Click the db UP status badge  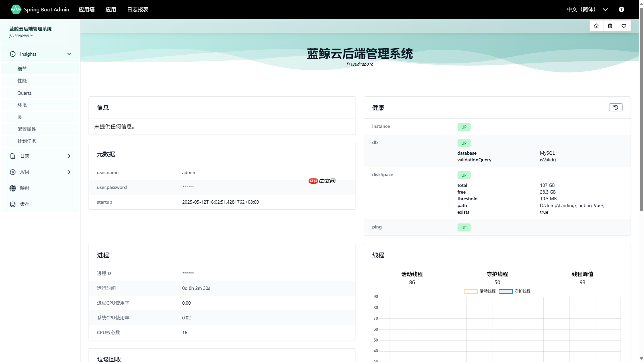point(464,143)
